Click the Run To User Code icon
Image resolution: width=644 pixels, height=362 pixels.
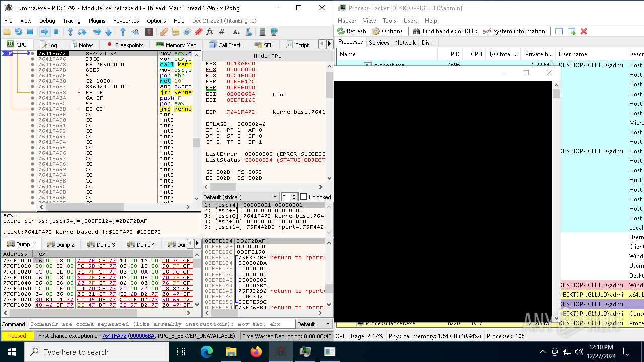click(x=135, y=32)
